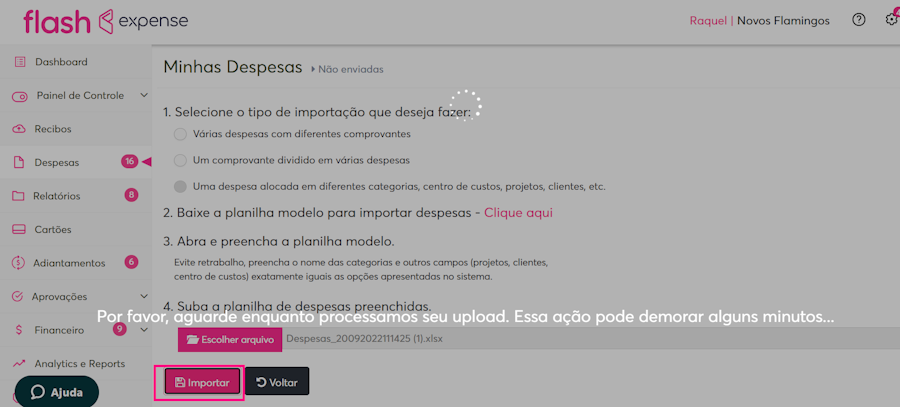Click the Analytics e Reports chart icon
The width and height of the screenshot is (900, 407).
click(19, 363)
